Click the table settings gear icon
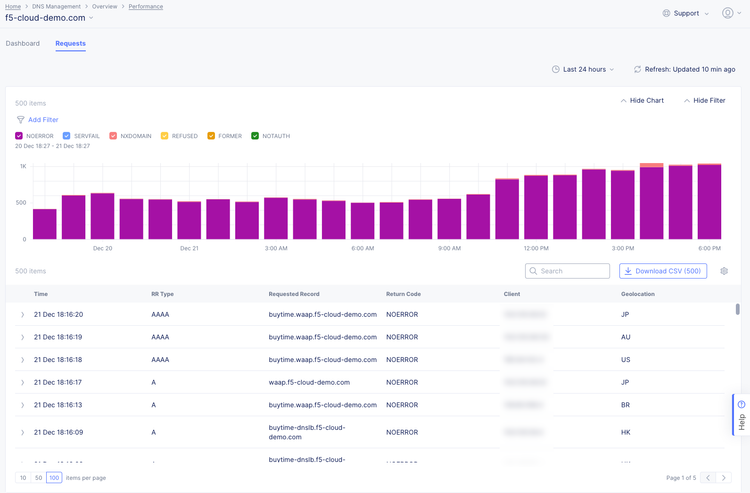 [724, 271]
